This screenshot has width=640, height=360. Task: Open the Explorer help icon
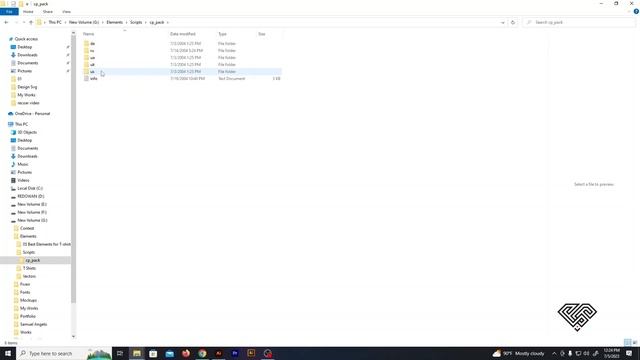pyautogui.click(x=636, y=12)
